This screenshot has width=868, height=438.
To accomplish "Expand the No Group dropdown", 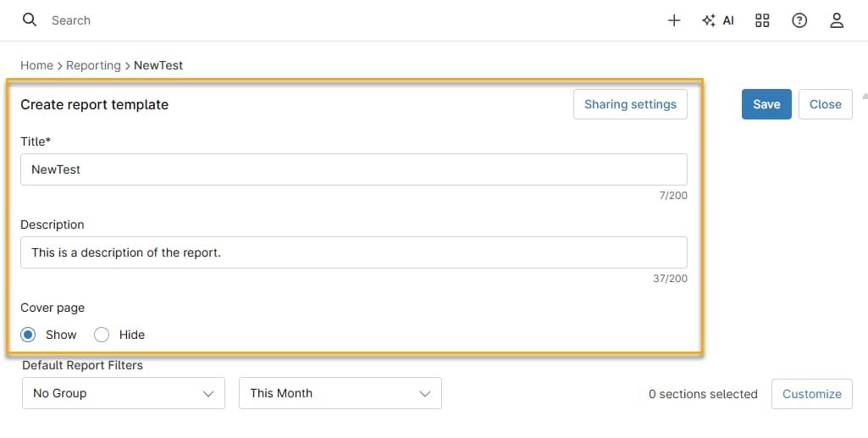I will [x=124, y=393].
